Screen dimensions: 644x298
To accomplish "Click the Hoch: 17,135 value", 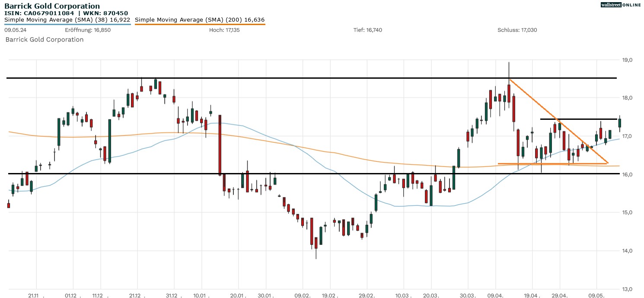I will tap(225, 30).
